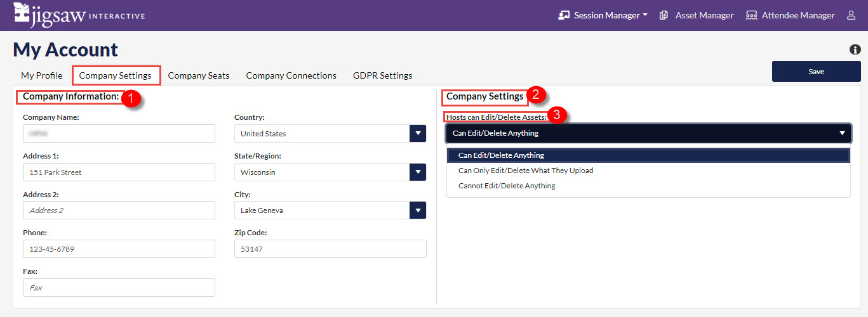Click the Jigsaw Interactive logo
Viewport: 868px width, 317px height.
pos(79,15)
